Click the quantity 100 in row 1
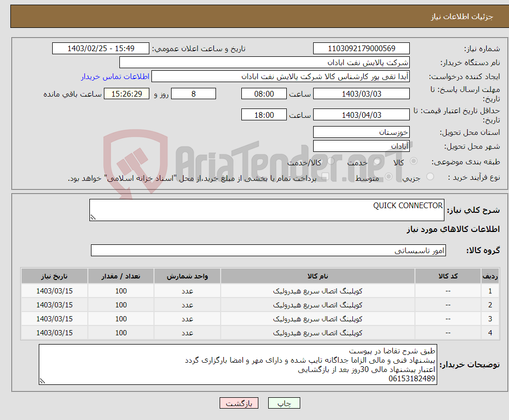Image resolution: width=509 pixels, height=420 pixels. click(121, 291)
